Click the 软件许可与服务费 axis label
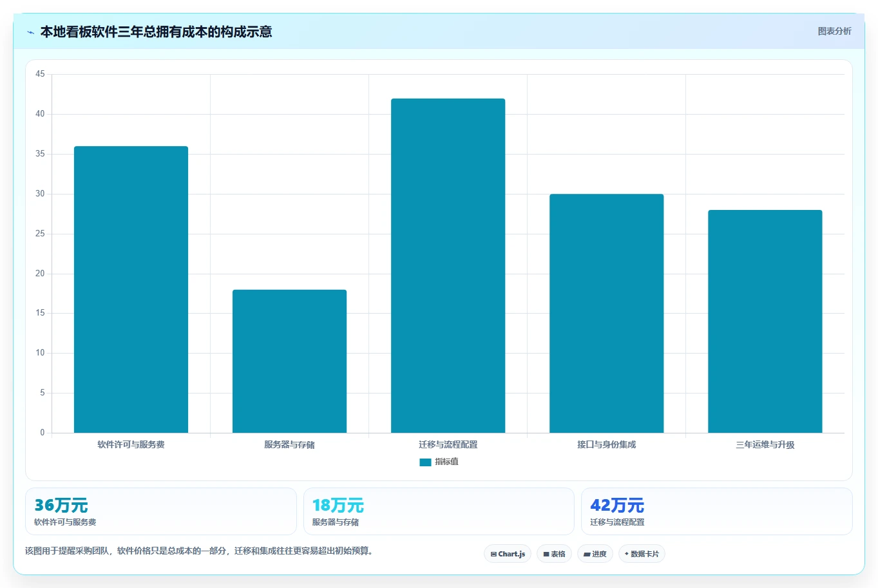 tap(131, 444)
